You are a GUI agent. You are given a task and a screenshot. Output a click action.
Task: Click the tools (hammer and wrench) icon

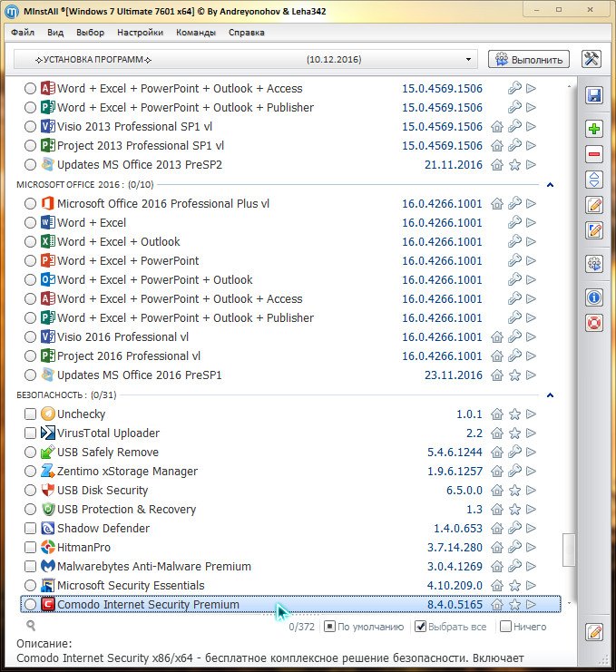pyautogui.click(x=592, y=59)
